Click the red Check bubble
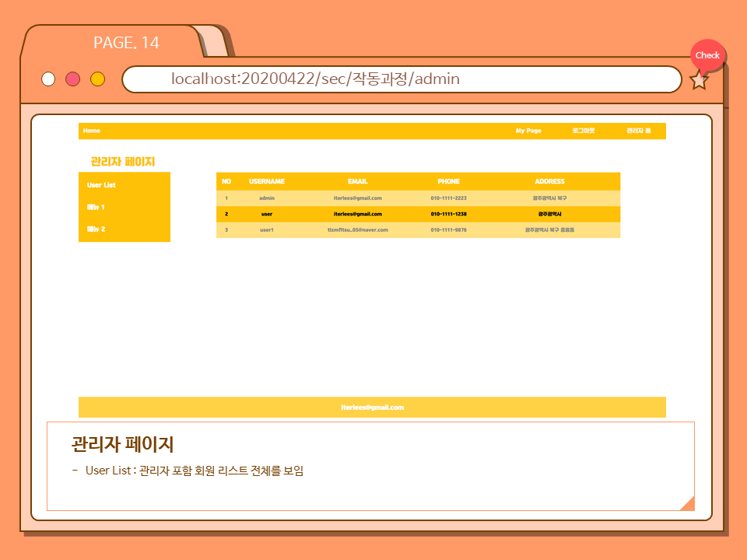 [x=707, y=55]
